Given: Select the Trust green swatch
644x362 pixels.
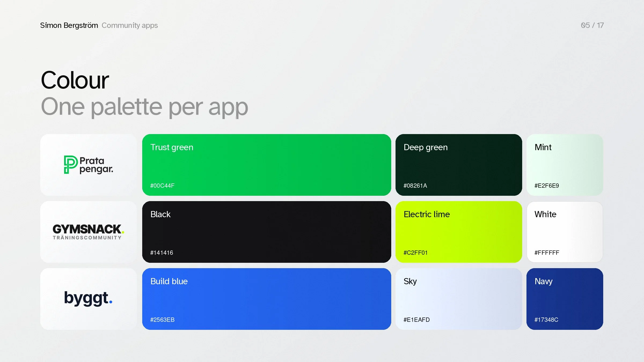Looking at the screenshot, I should tap(267, 165).
